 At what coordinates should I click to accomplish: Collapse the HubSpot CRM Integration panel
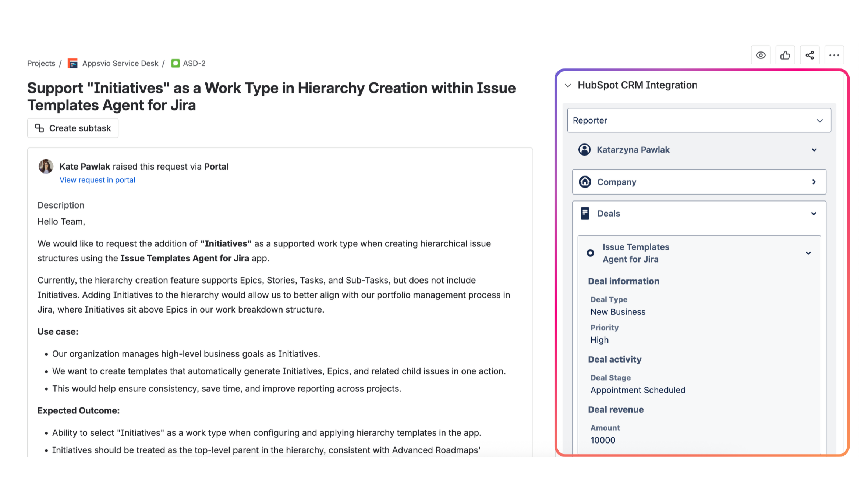[568, 85]
